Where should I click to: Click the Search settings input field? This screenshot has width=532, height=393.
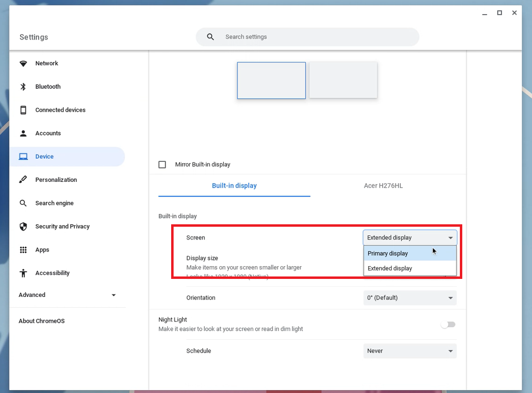[x=317, y=37]
